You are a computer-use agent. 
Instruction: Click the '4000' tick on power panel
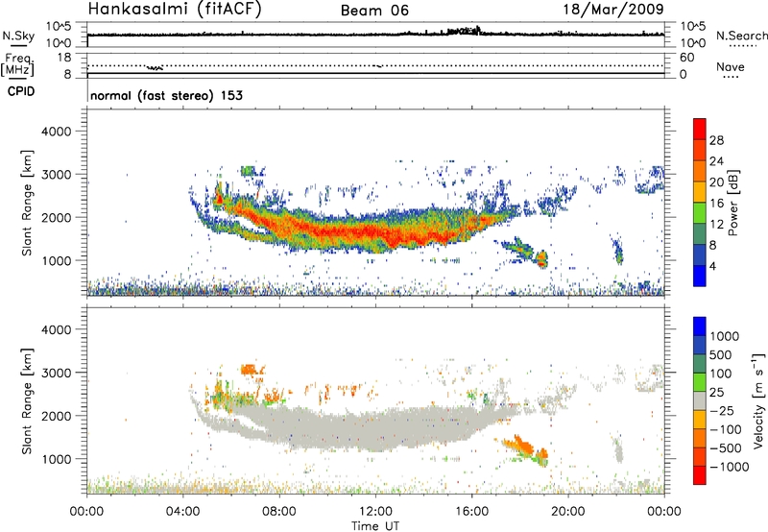coord(56,132)
